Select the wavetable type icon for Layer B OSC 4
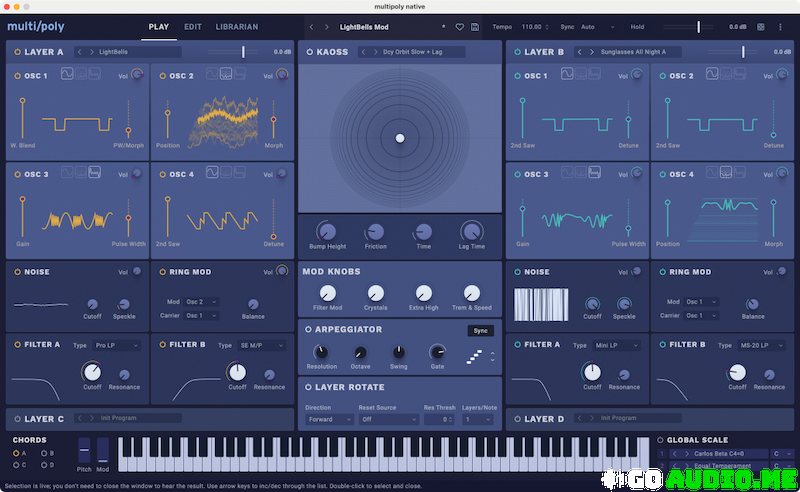 coord(726,172)
